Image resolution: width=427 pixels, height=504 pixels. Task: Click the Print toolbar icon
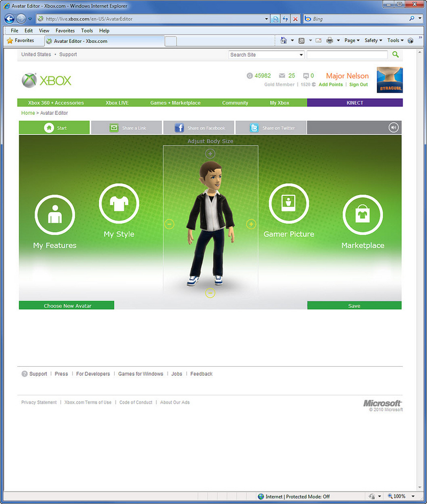[x=330, y=41]
